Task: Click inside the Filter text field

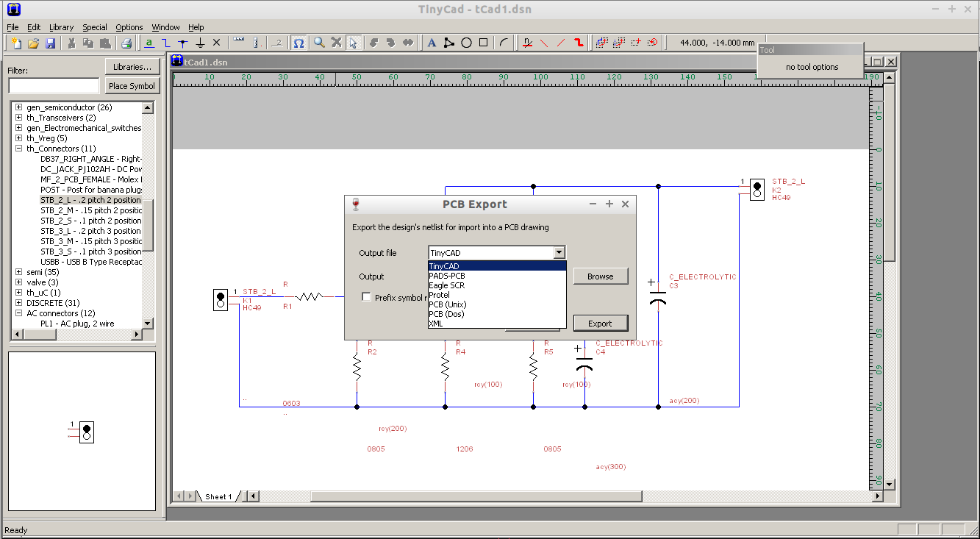Action: pyautogui.click(x=51, y=85)
